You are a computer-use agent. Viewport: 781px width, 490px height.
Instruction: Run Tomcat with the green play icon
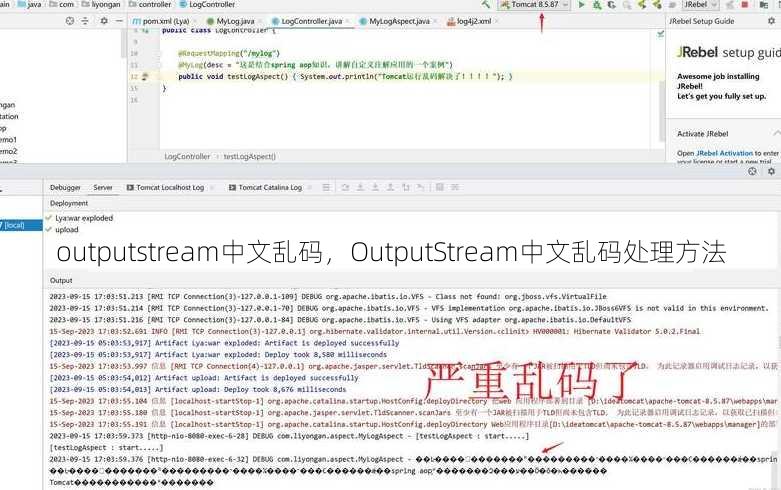point(581,4)
